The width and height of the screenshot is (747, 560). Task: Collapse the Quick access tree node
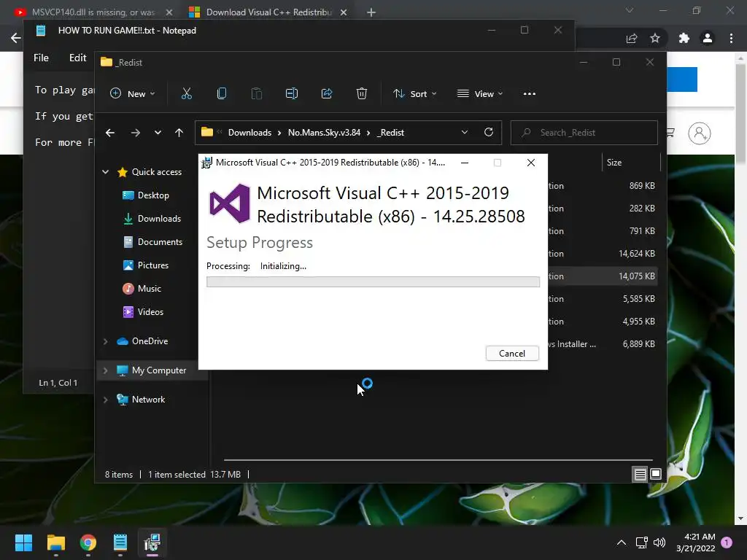pyautogui.click(x=105, y=172)
